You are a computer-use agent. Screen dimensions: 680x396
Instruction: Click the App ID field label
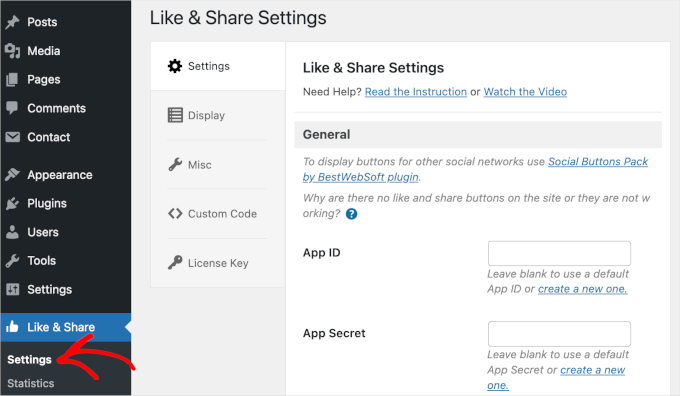pyautogui.click(x=321, y=253)
